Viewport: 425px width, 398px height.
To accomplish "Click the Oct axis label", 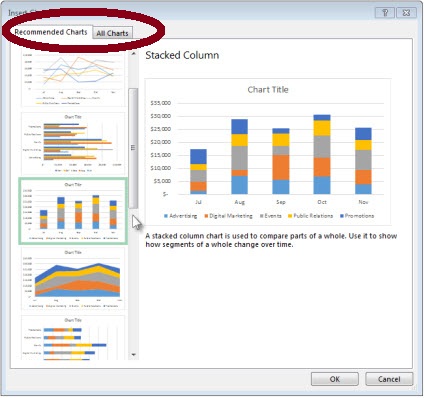I will pyautogui.click(x=322, y=202).
